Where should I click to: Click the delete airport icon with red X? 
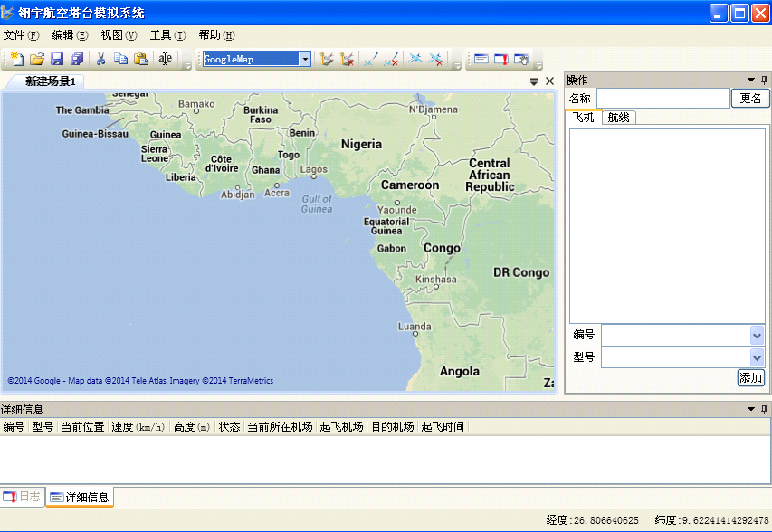347,59
